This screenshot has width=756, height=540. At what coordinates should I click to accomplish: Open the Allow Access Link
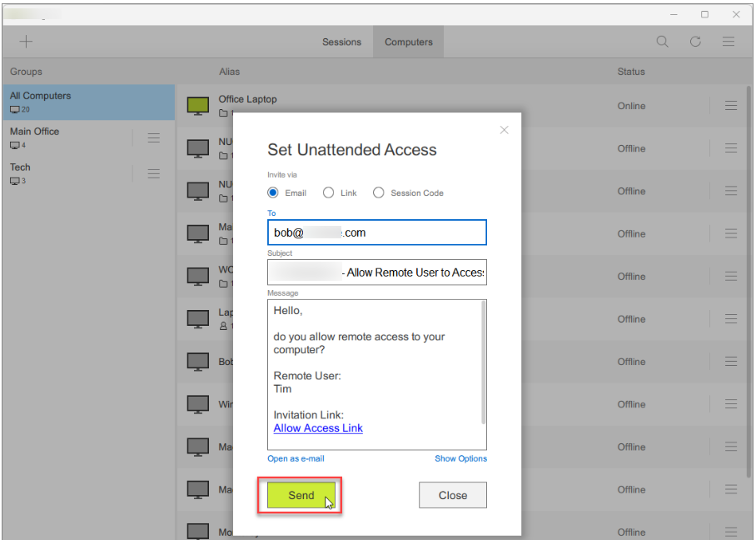coord(318,427)
